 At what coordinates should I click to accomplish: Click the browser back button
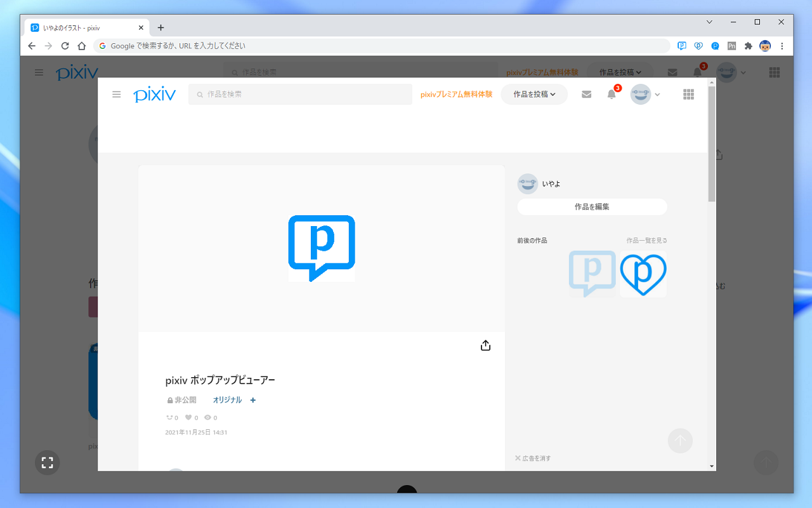(x=32, y=46)
